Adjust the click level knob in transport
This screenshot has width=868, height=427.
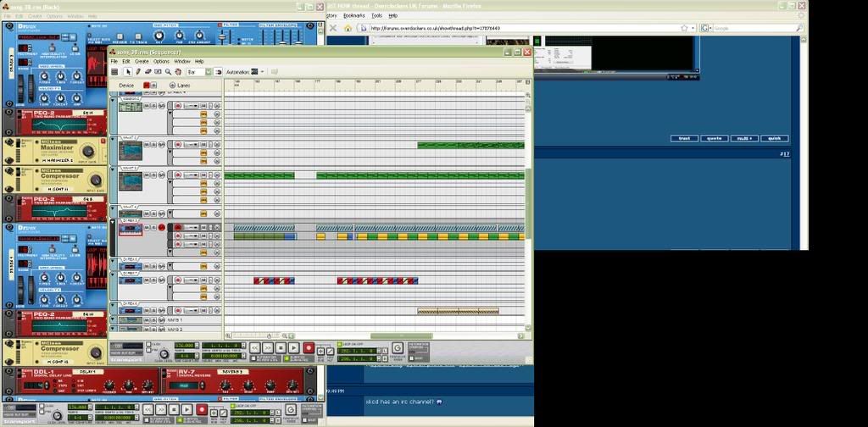coord(164,354)
